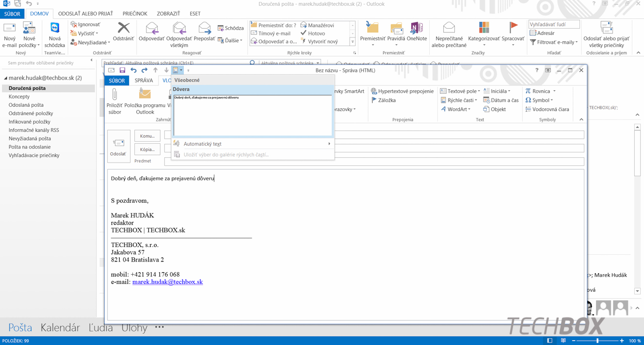Open Symbol dropdown

coord(539,100)
